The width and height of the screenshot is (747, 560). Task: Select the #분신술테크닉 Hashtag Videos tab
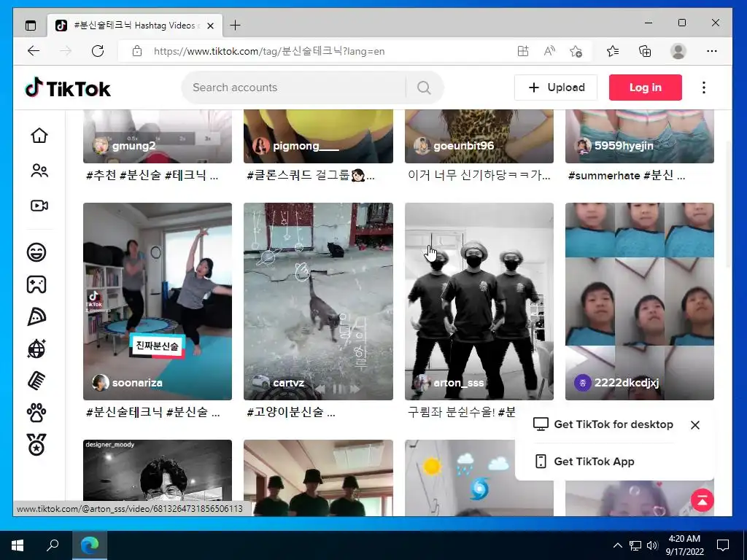(135, 26)
